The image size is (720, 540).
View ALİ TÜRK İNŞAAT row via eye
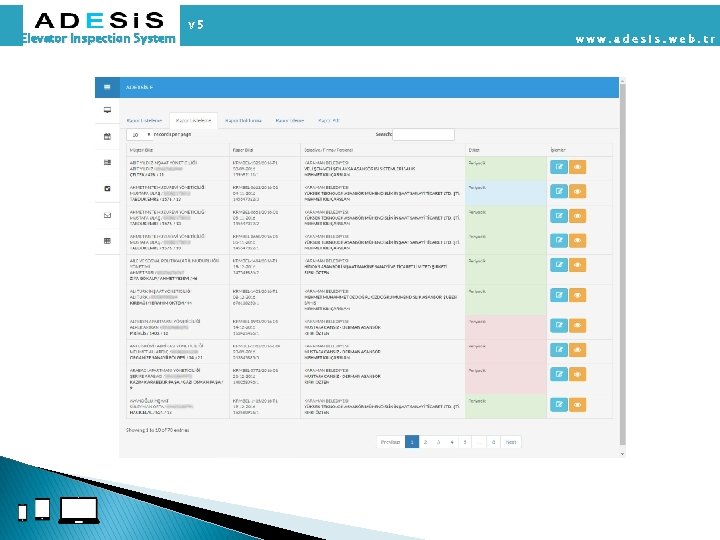pos(577,295)
